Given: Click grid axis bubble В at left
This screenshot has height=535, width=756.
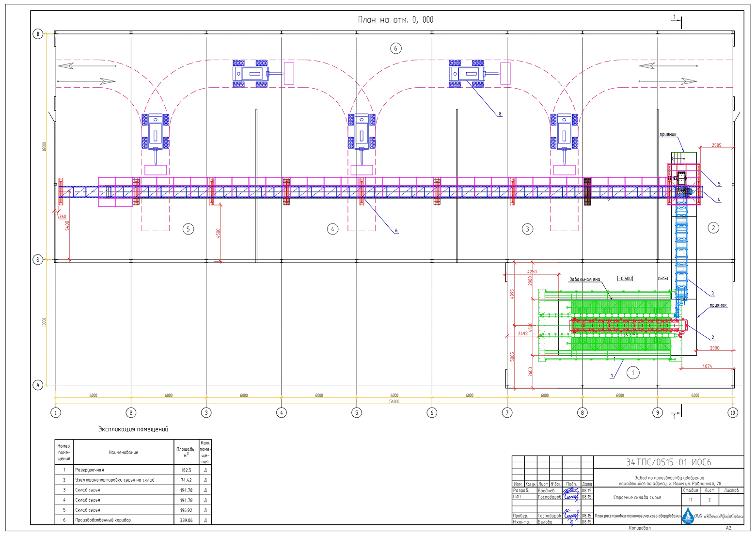Looking at the screenshot, I should (38, 34).
